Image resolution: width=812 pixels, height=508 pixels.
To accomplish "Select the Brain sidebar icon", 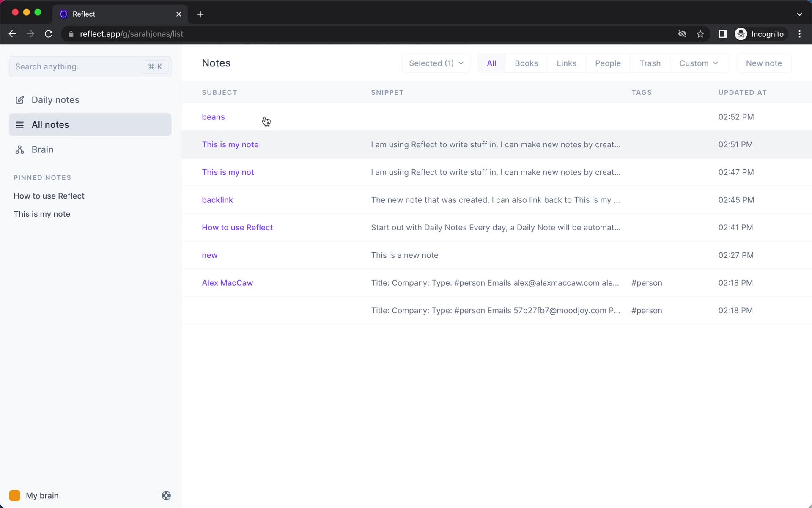I will click(x=19, y=149).
